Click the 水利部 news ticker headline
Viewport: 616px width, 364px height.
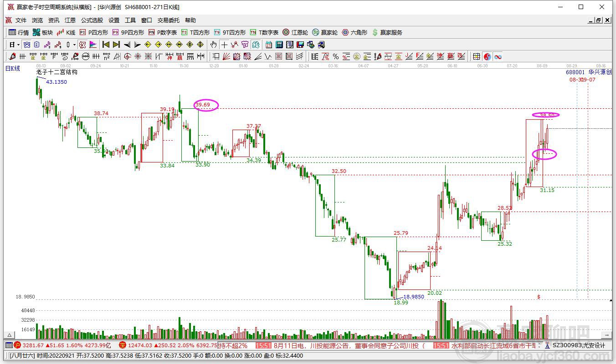click(x=494, y=345)
